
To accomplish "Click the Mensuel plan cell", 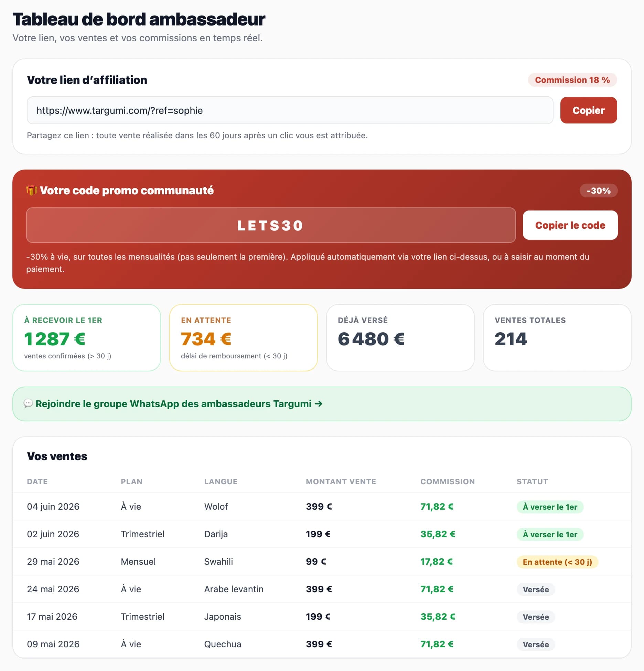I will [138, 562].
